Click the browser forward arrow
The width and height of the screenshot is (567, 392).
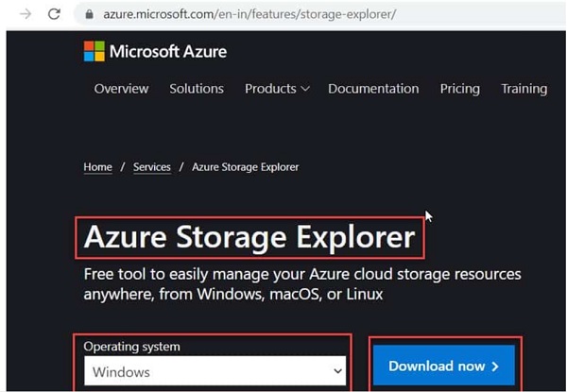pos(26,14)
